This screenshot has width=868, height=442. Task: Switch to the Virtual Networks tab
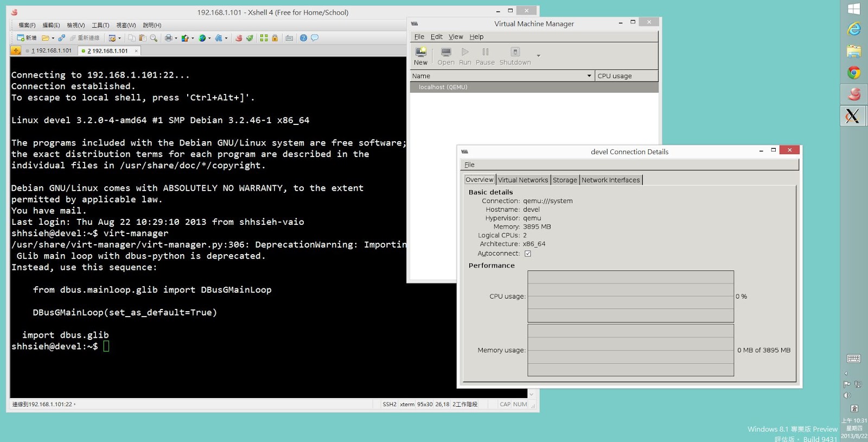point(523,180)
